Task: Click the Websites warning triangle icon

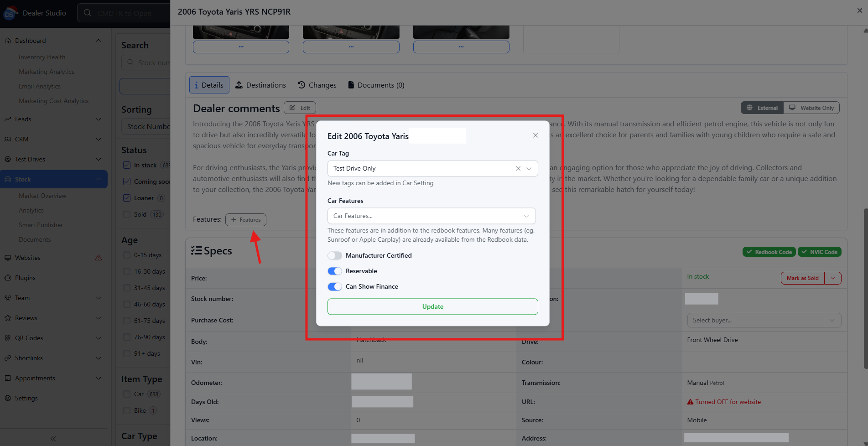Action: 99,258
